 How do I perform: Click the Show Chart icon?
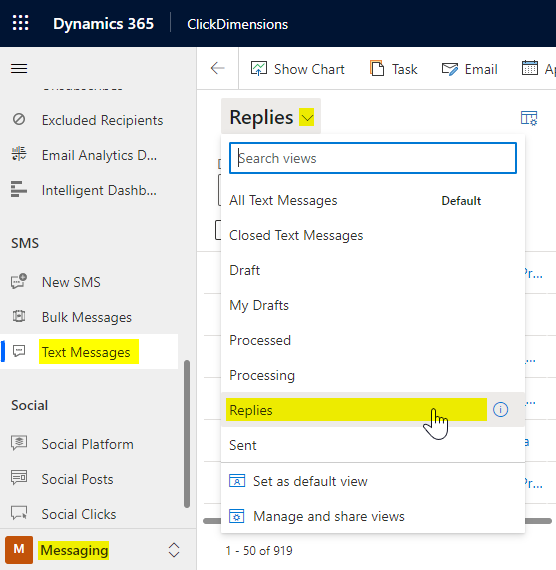[259, 68]
